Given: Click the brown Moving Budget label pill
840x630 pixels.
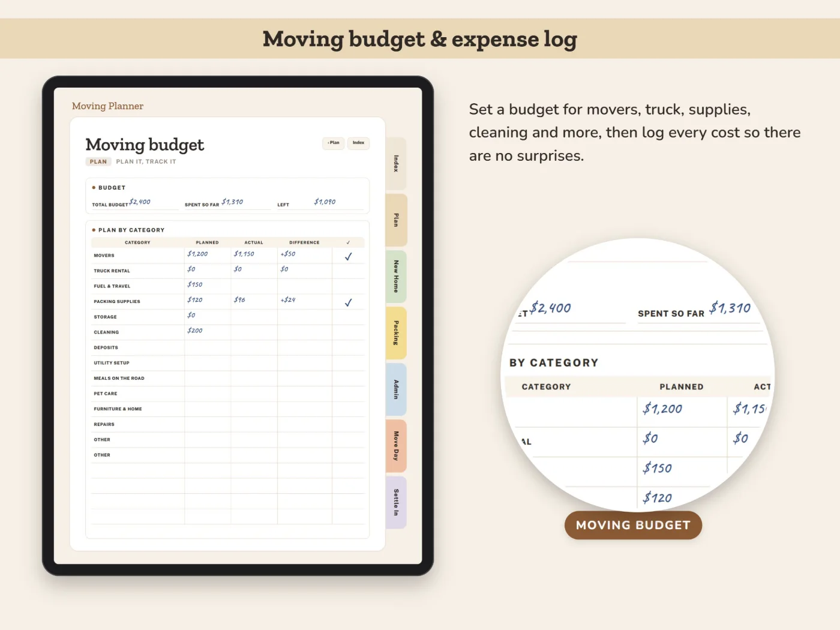Looking at the screenshot, I should (633, 525).
